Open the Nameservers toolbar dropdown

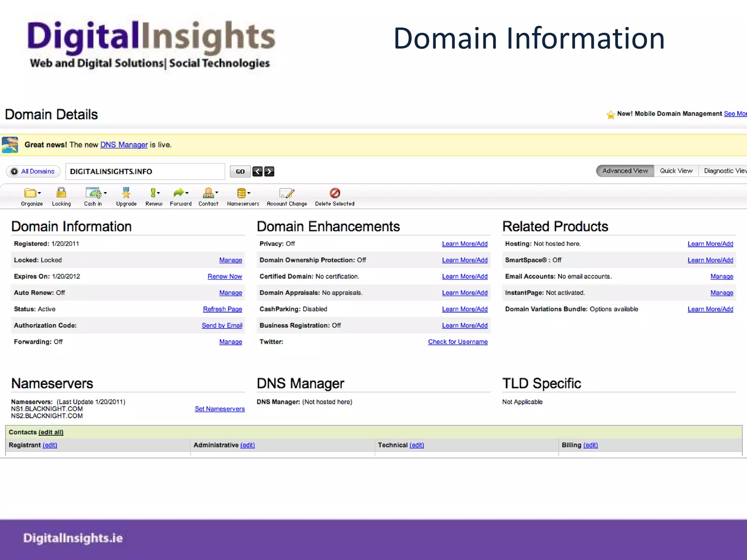pyautogui.click(x=249, y=193)
